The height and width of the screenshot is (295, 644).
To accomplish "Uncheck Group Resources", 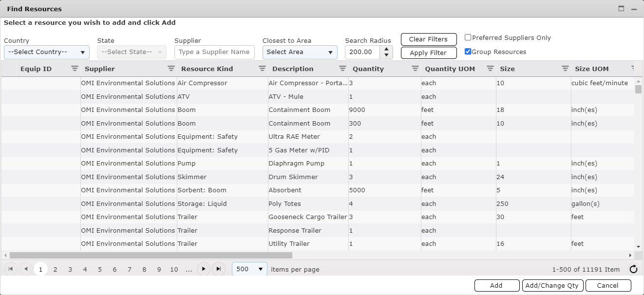I will [x=468, y=51].
